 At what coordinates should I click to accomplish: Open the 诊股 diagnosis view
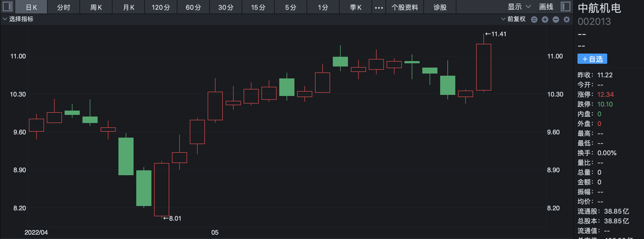440,7
